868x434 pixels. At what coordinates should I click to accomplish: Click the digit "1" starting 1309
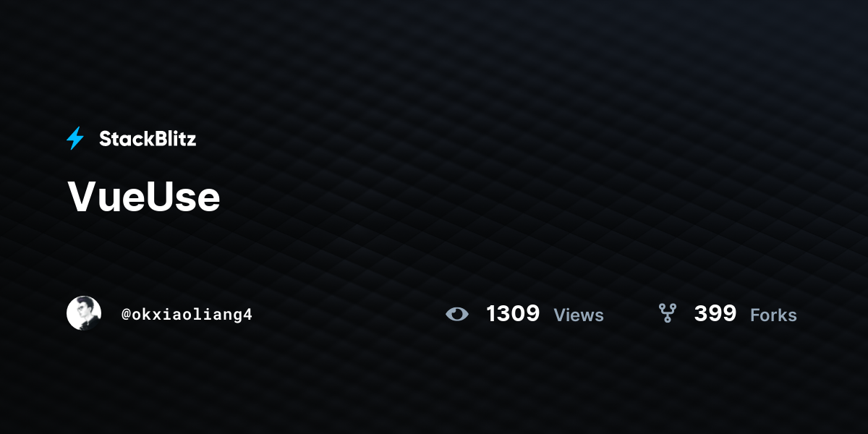pyautogui.click(x=491, y=314)
